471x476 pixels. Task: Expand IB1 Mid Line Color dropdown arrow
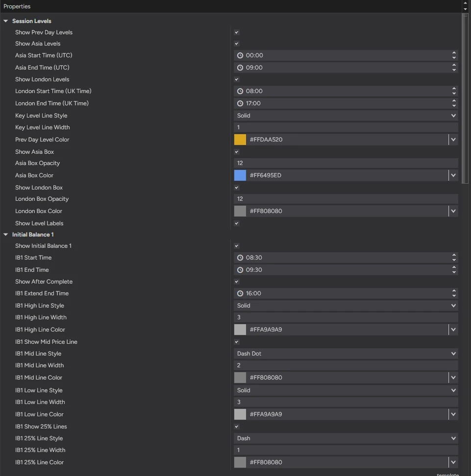tap(453, 378)
